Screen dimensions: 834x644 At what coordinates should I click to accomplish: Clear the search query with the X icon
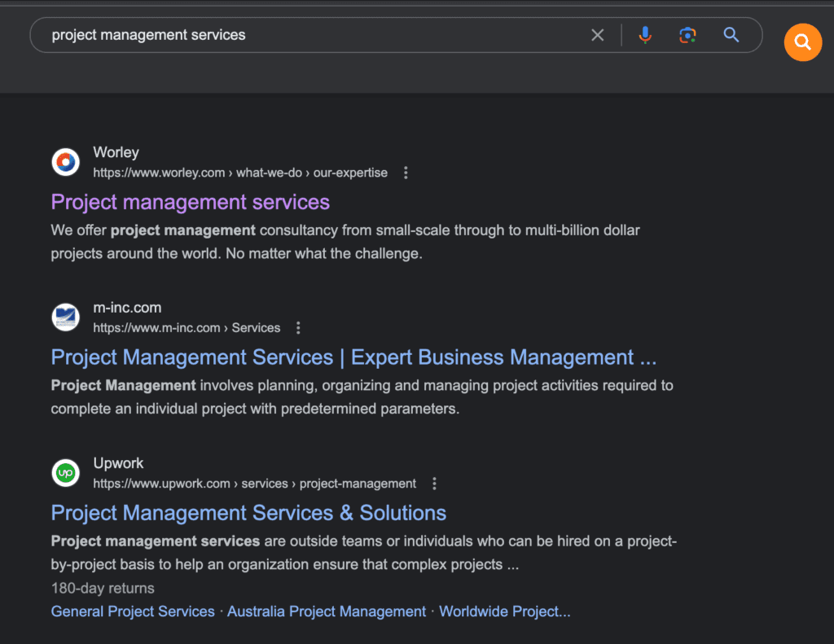(597, 35)
